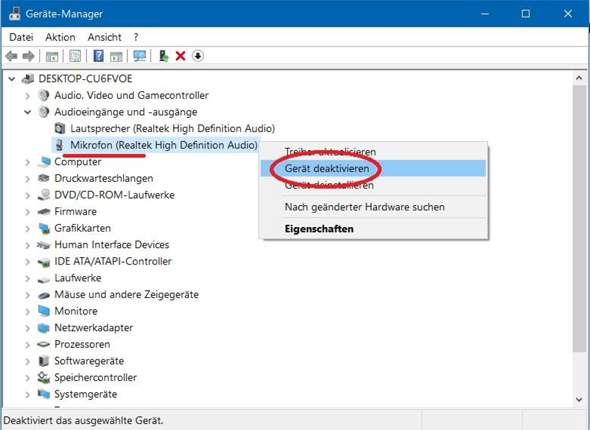Click the Prozessoren category icon

point(44,344)
